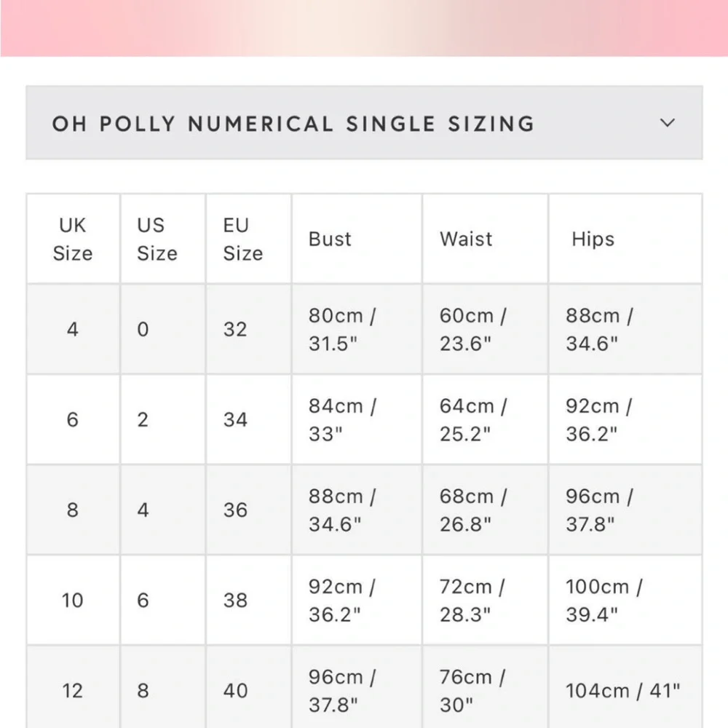Select EU size 34 cell
Image resolution: width=728 pixels, height=728 pixels.
pyautogui.click(x=249, y=420)
